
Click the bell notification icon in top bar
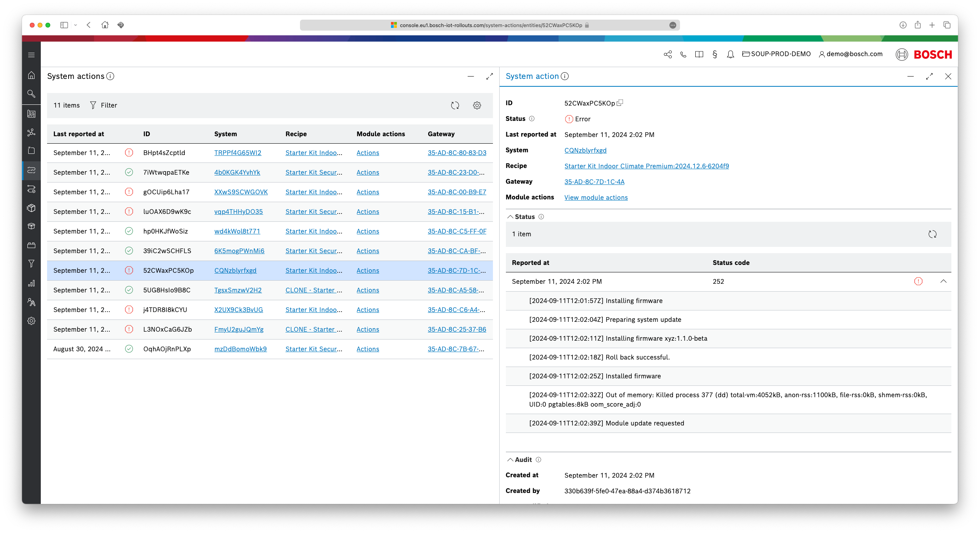[729, 54]
